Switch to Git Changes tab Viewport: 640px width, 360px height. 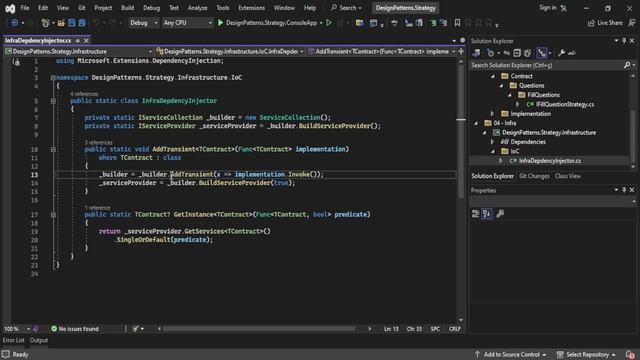pyautogui.click(x=534, y=176)
